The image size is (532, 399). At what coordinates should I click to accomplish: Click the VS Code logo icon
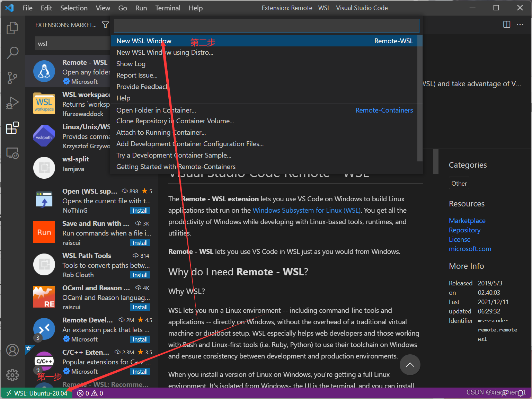tap(10, 8)
